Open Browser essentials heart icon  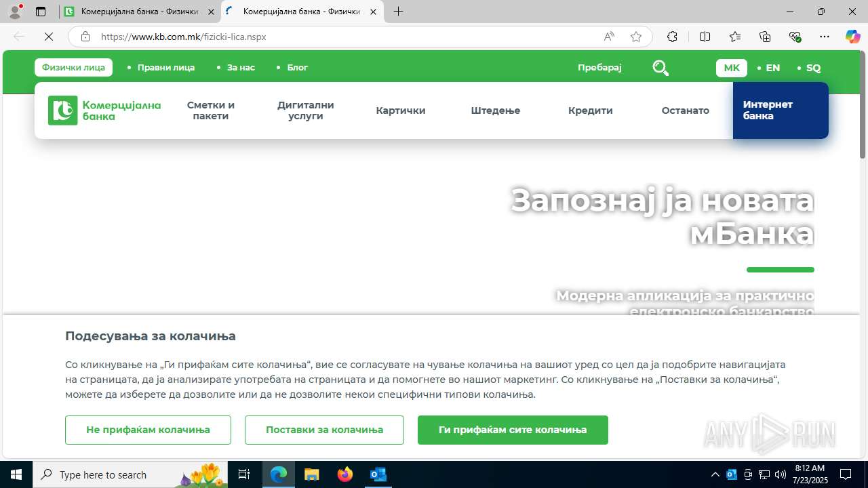(x=795, y=37)
